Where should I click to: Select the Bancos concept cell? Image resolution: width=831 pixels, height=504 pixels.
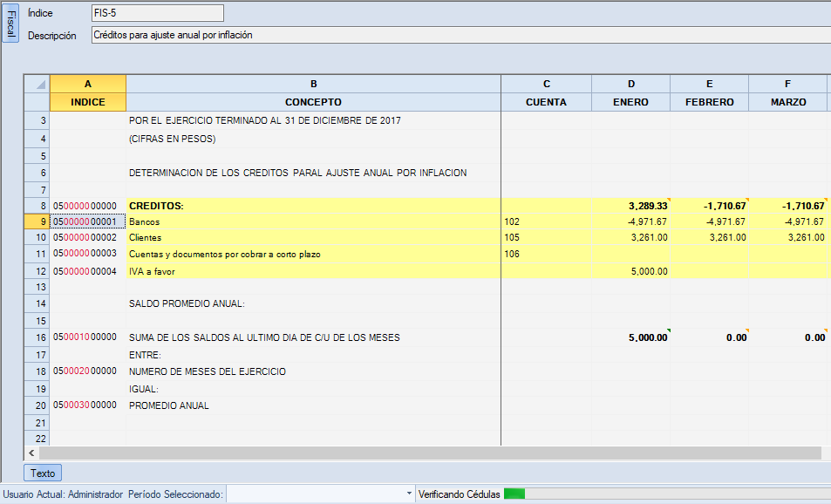(x=313, y=222)
